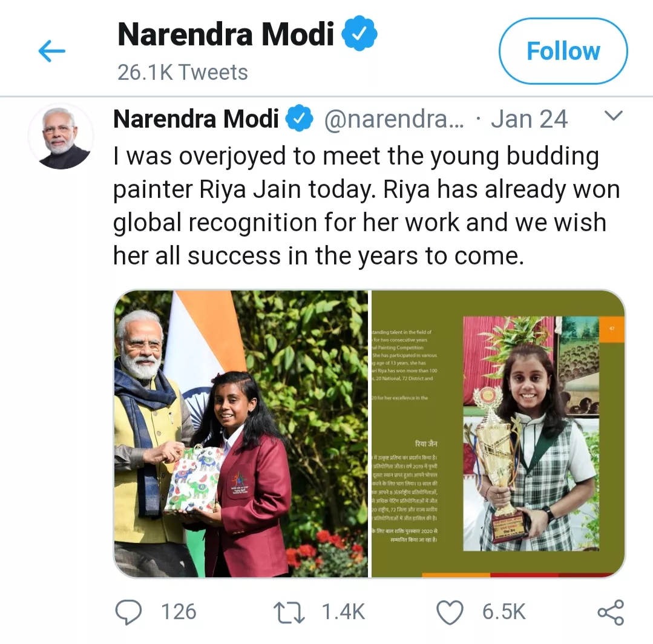Open photo of girl holding trophy
This screenshot has width=653, height=644.
tap(498, 433)
